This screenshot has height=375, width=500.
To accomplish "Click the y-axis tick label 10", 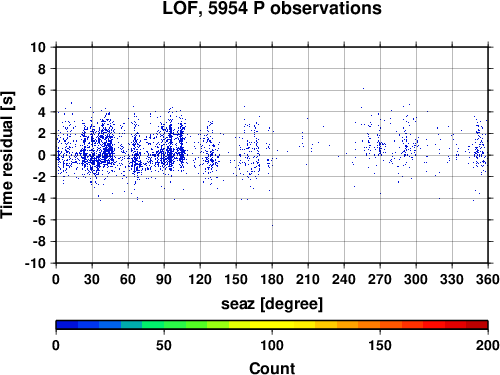I will [x=38, y=47].
